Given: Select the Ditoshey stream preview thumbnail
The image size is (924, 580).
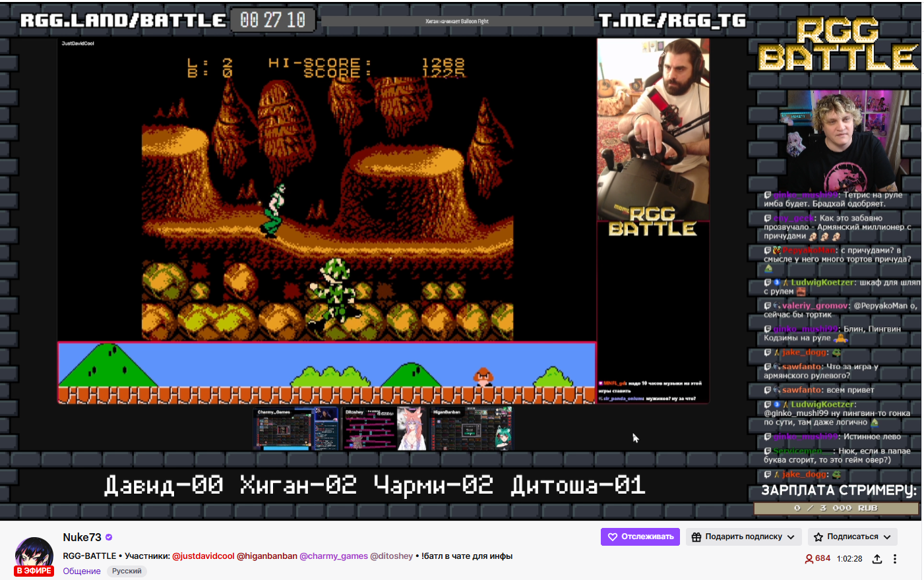Looking at the screenshot, I should [383, 428].
